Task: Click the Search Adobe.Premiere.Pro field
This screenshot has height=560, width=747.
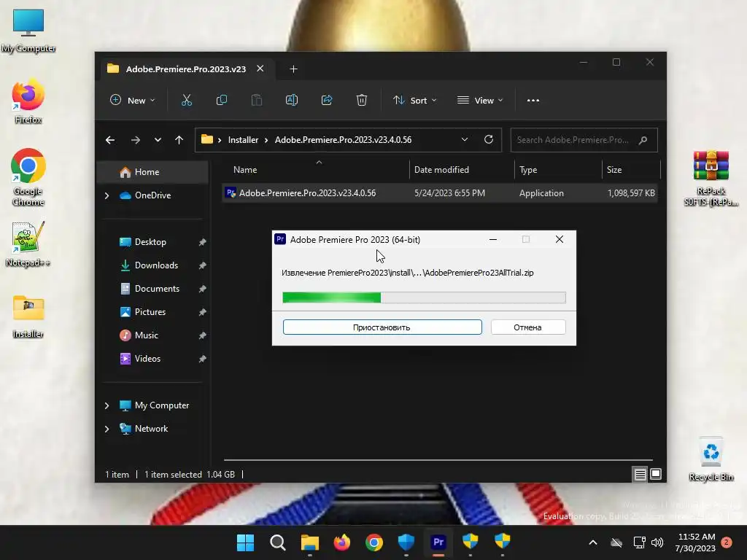Action: tap(584, 140)
